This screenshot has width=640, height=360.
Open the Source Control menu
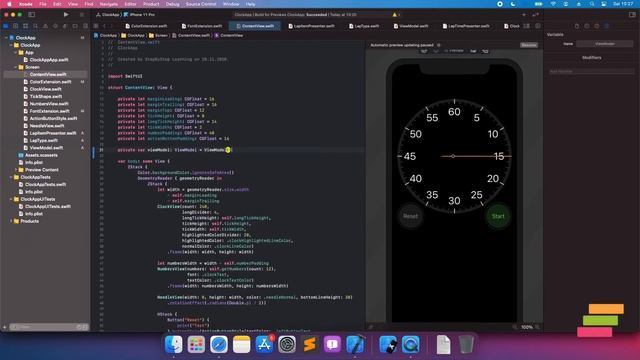[x=201, y=4]
